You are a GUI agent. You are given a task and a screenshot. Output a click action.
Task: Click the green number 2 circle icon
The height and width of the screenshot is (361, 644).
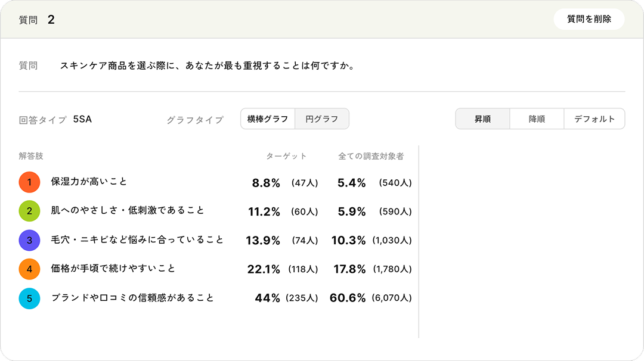point(29,211)
